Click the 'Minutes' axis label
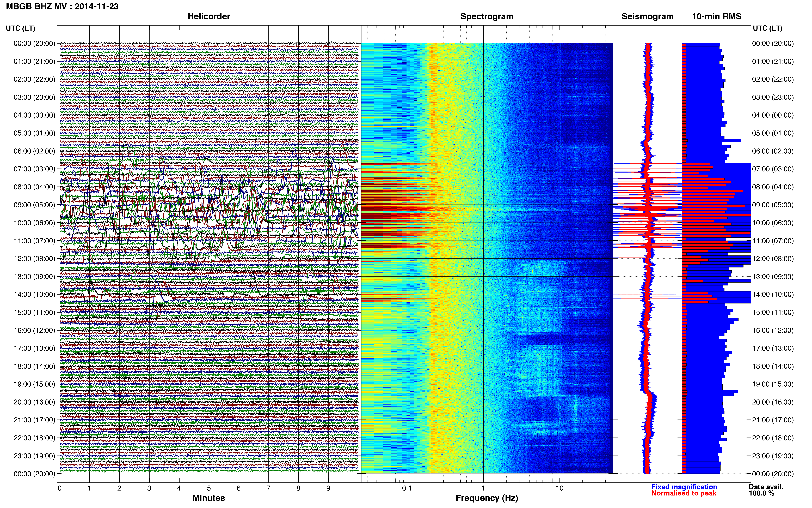 [x=209, y=498]
